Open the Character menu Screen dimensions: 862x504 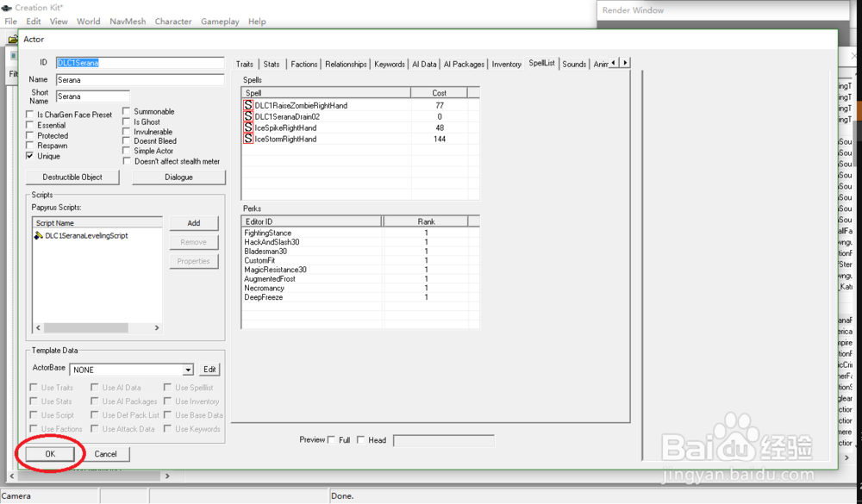tap(173, 22)
